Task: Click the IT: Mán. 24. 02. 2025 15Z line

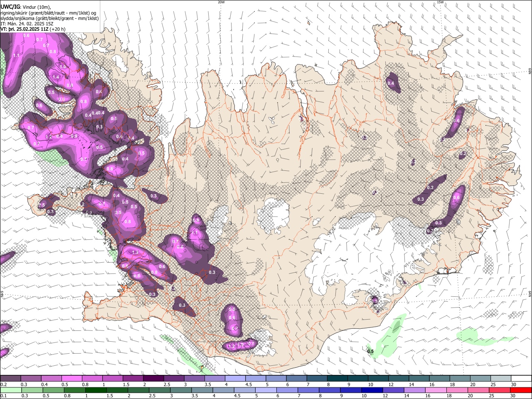Action: click(27, 24)
